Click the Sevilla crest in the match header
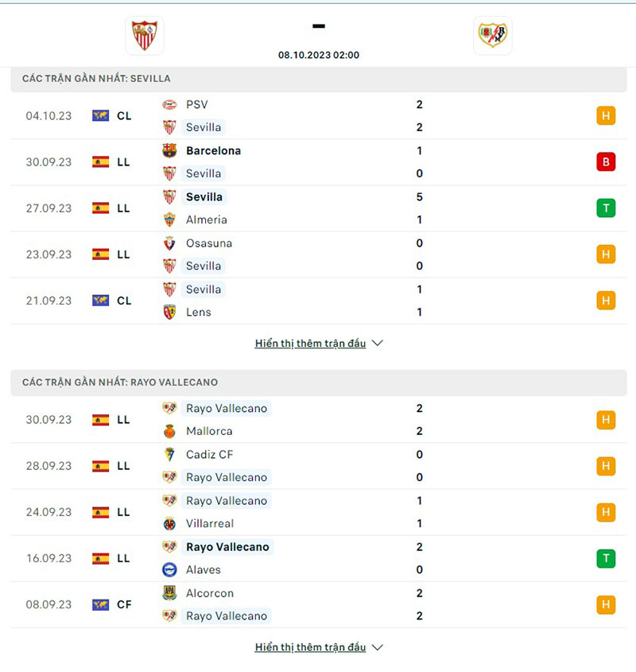 tap(145, 35)
